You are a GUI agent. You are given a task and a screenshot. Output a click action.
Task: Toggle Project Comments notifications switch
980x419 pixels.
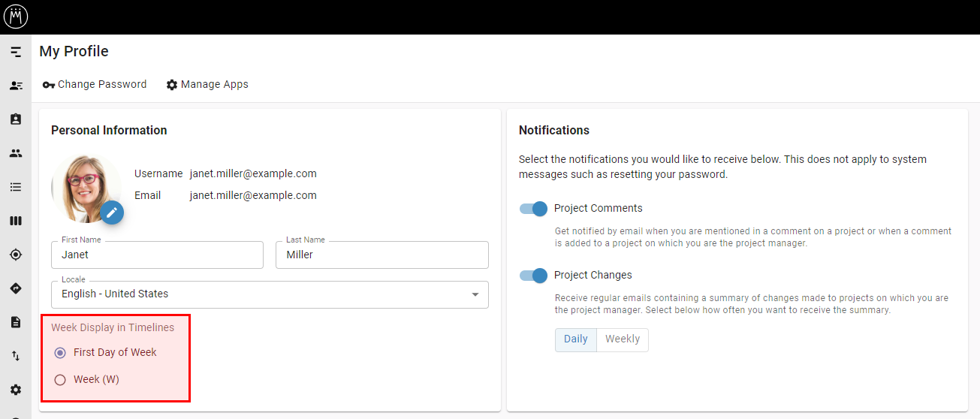point(533,209)
